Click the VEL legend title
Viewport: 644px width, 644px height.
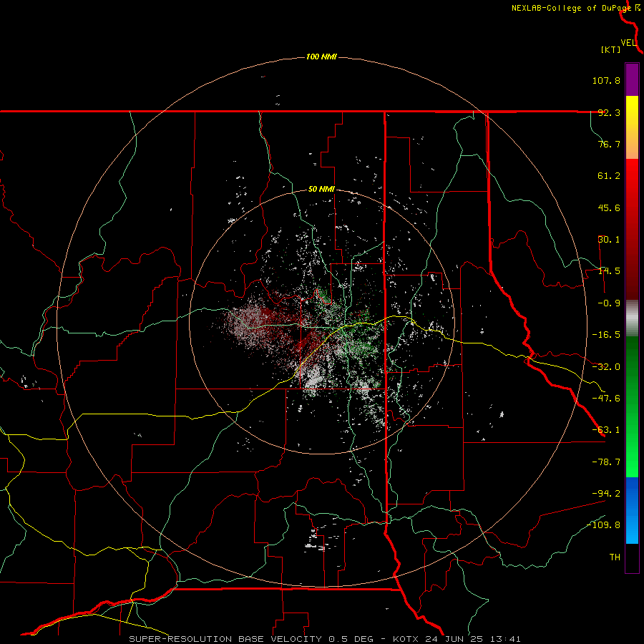pos(628,43)
